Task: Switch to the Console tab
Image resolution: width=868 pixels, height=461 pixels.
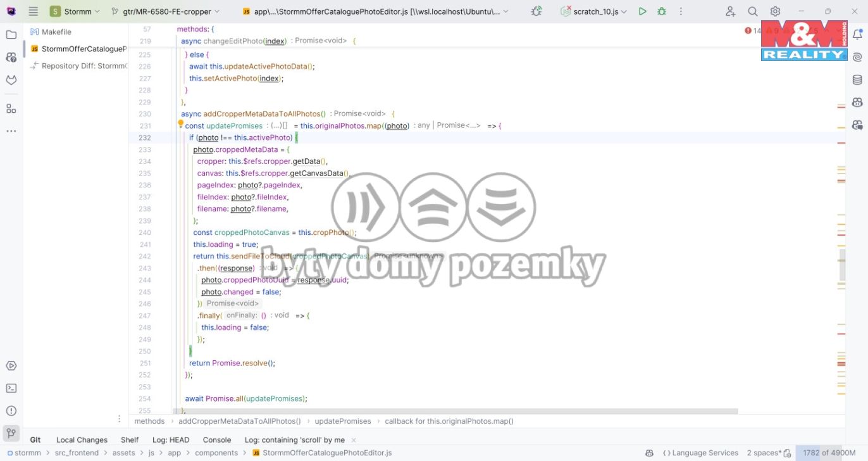Action: 216,439
